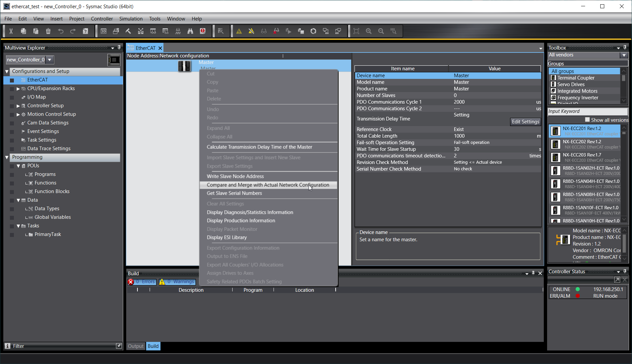Click the Edit Settings button
Viewport: 632px width, 364px height.
coord(525,122)
